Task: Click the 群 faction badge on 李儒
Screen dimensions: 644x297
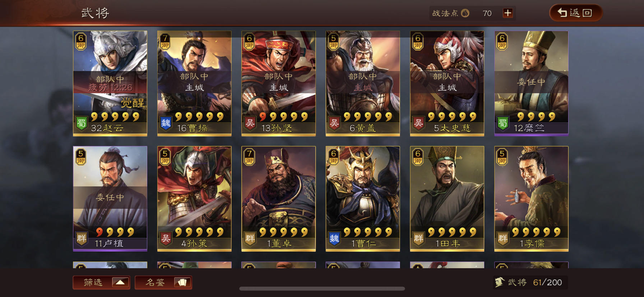Action: coord(503,239)
